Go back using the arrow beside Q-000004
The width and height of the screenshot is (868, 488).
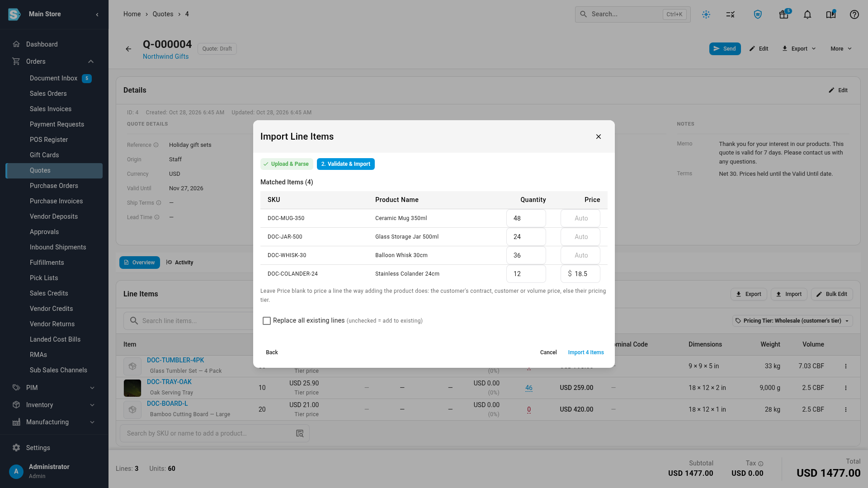point(128,49)
